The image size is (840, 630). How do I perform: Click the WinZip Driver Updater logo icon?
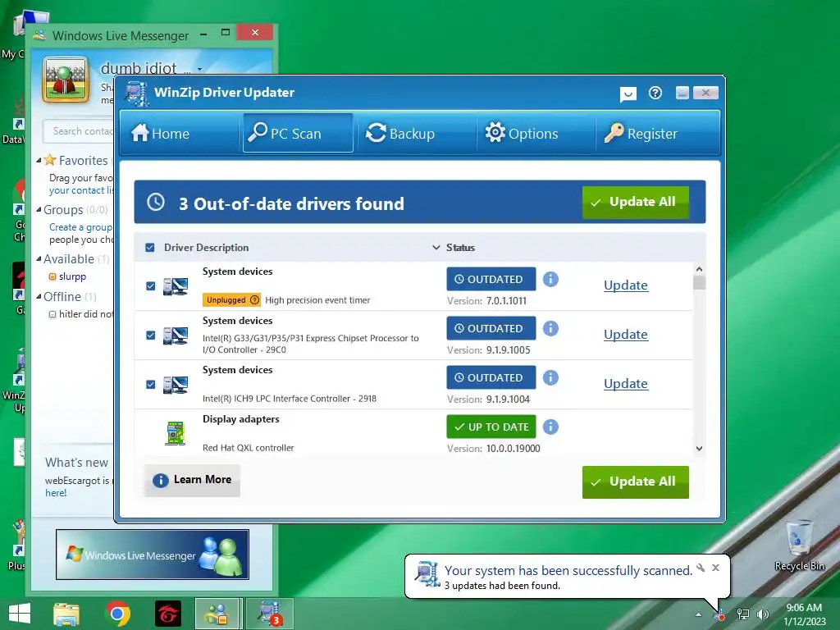click(137, 94)
